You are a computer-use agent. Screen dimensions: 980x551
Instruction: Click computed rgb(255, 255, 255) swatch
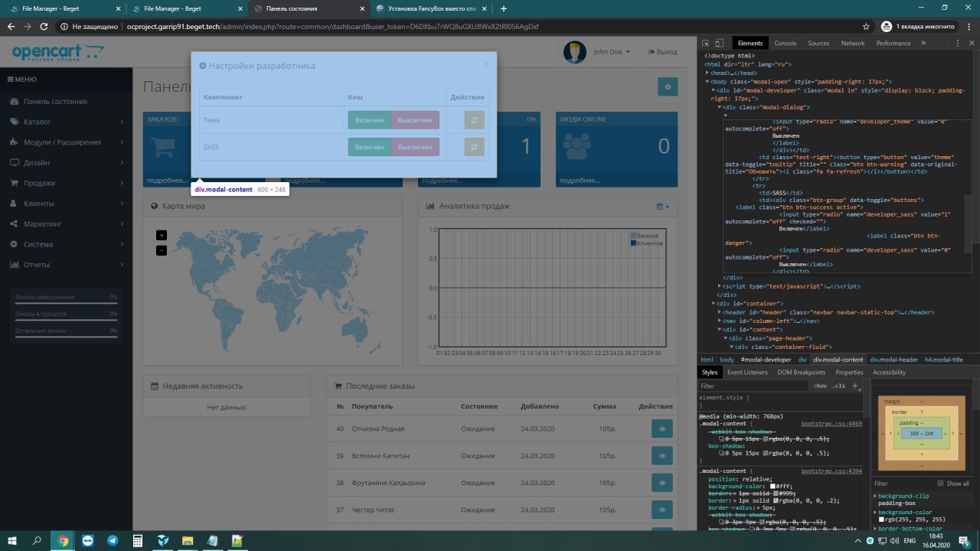882,520
